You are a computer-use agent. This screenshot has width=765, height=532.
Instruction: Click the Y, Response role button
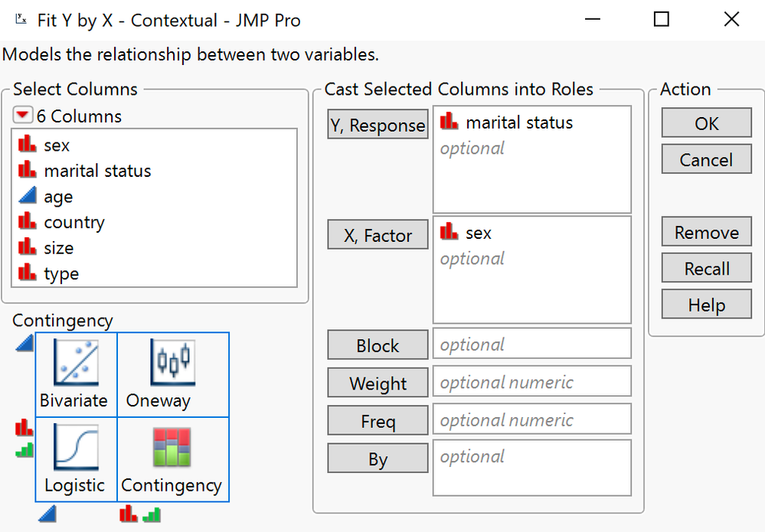click(x=377, y=123)
